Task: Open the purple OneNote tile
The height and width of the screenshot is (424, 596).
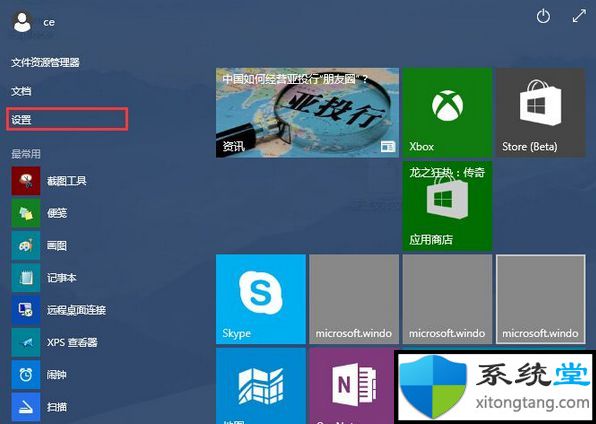Action: pyautogui.click(x=352, y=386)
